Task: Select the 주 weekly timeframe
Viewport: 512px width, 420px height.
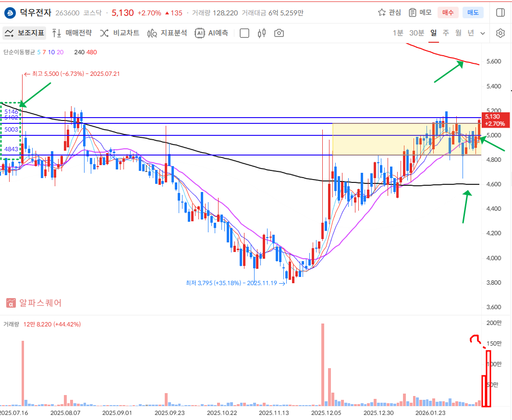Action: tap(446, 33)
